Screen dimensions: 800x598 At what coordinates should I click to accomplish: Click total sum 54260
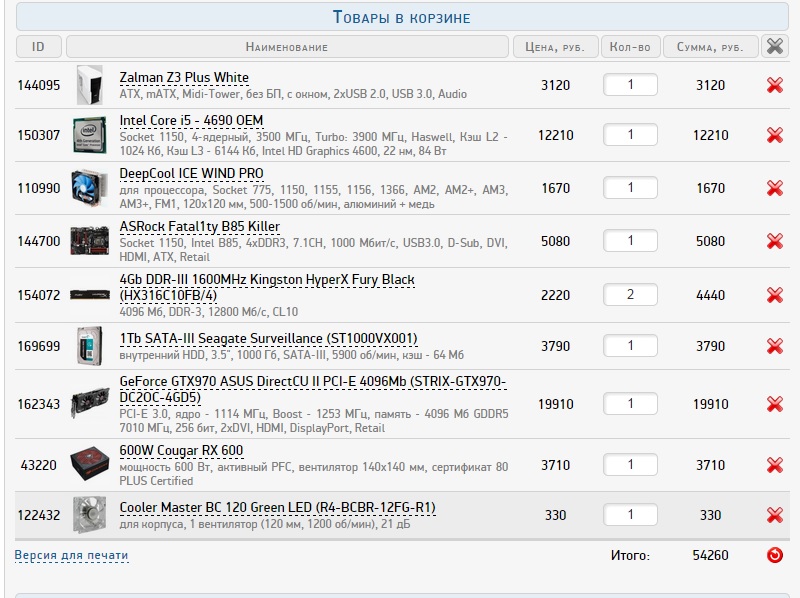point(710,555)
